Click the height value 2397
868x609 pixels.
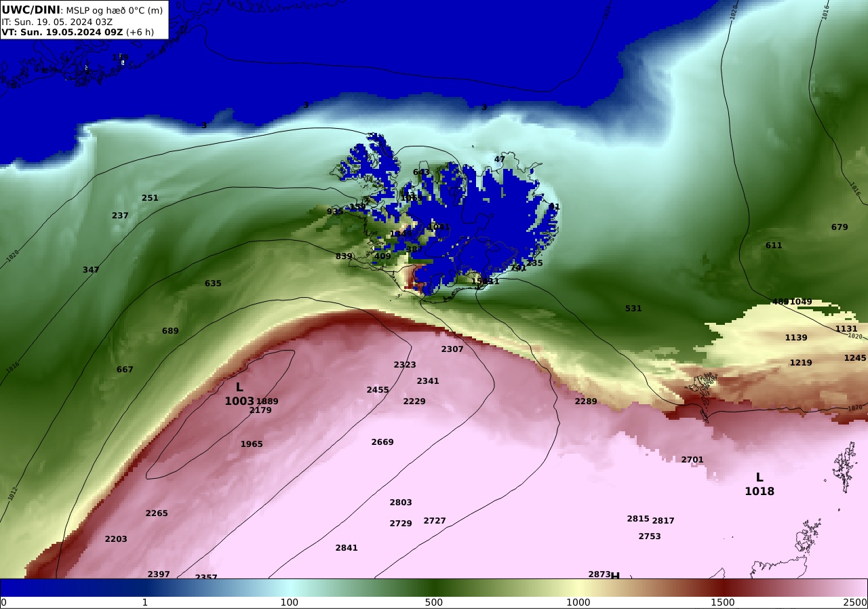159,574
